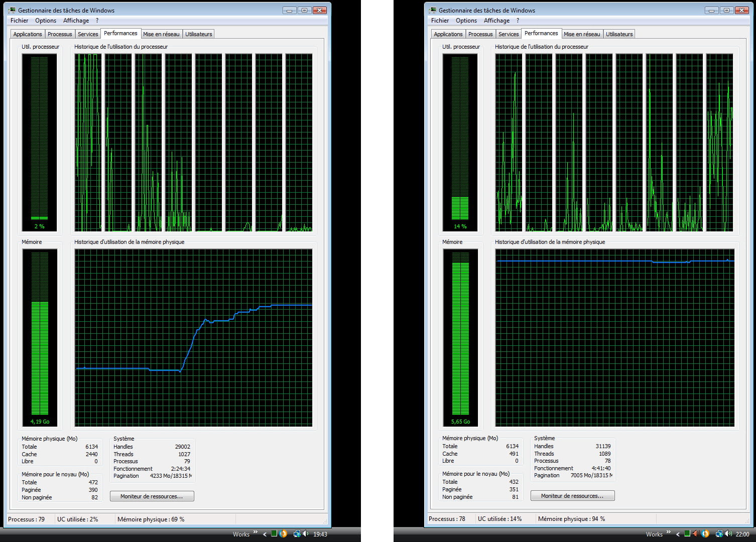Open Options menu in left Task Manager window
756x542 pixels.
coord(46,21)
